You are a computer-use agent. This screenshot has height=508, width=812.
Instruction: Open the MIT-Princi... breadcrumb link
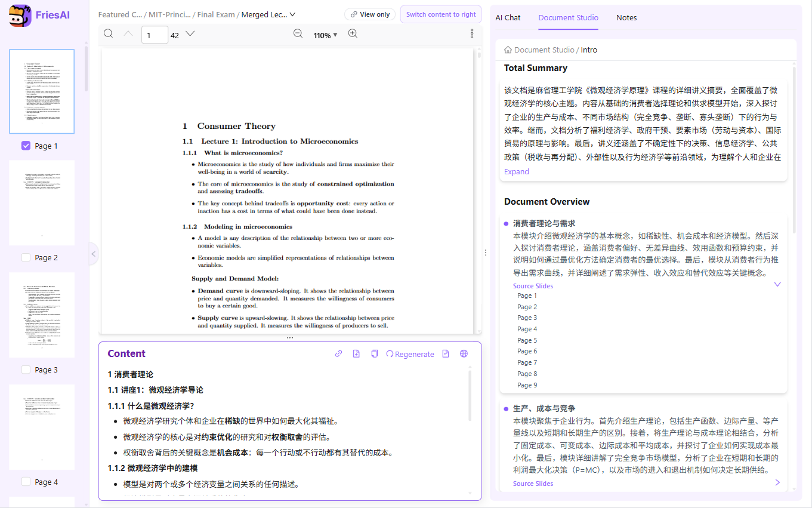(170, 14)
